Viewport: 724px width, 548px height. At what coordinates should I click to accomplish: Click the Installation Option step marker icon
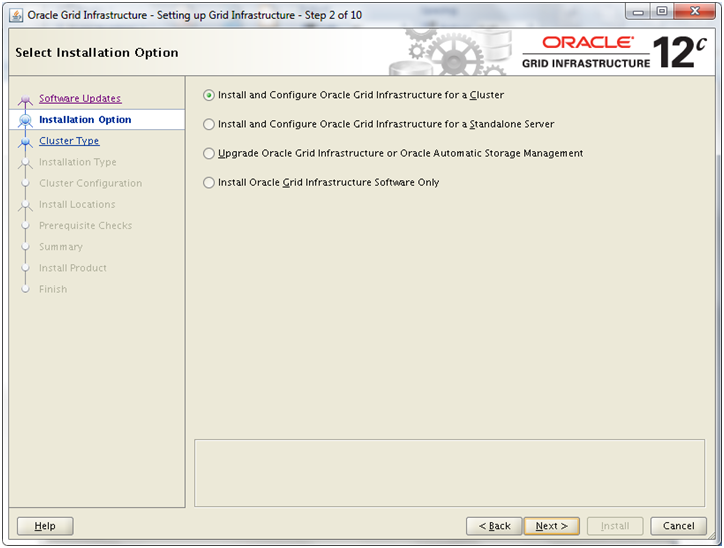point(25,120)
